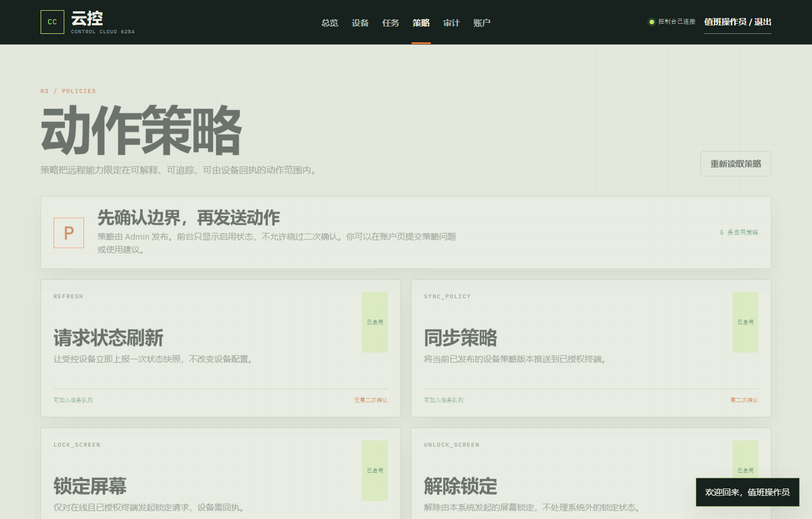Click the green connection status dot

tap(652, 22)
